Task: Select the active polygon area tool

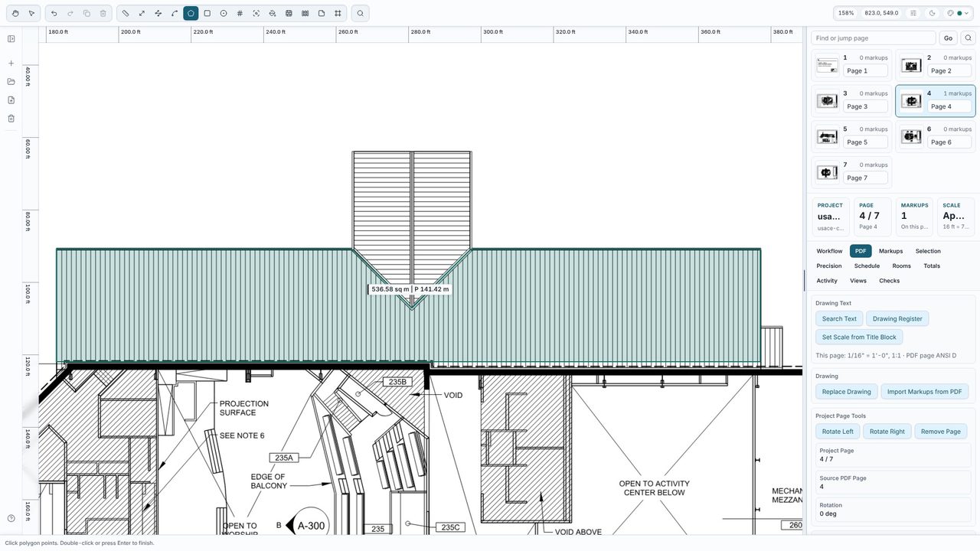Action: [191, 13]
